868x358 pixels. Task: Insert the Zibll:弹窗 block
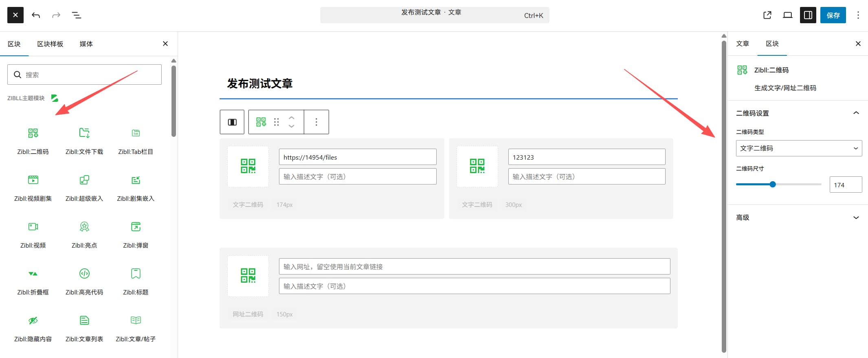click(x=136, y=234)
